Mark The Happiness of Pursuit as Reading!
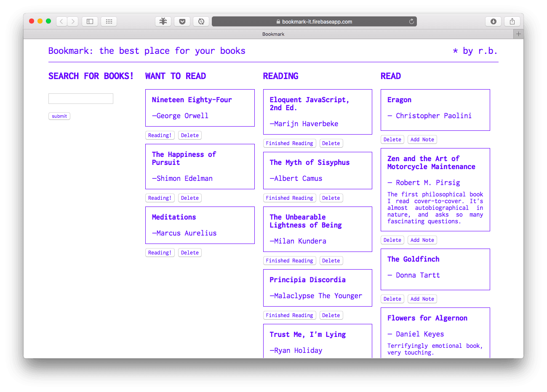The width and height of the screenshot is (547, 392). click(x=160, y=198)
